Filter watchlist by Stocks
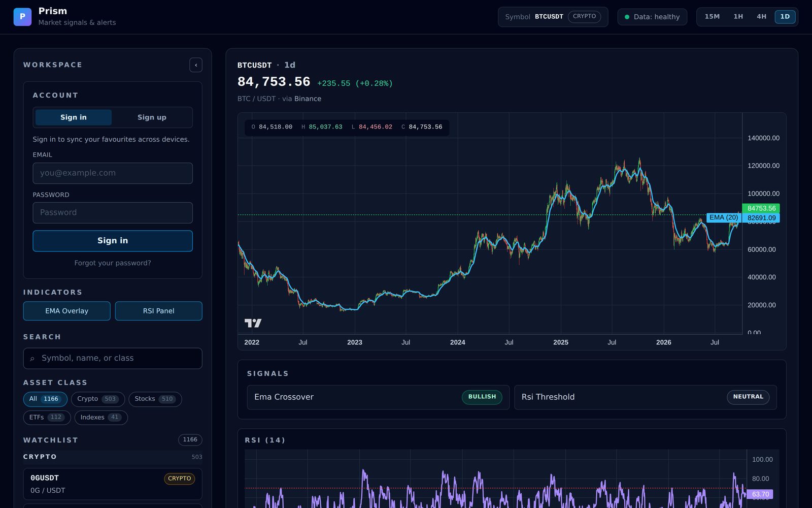 point(155,399)
